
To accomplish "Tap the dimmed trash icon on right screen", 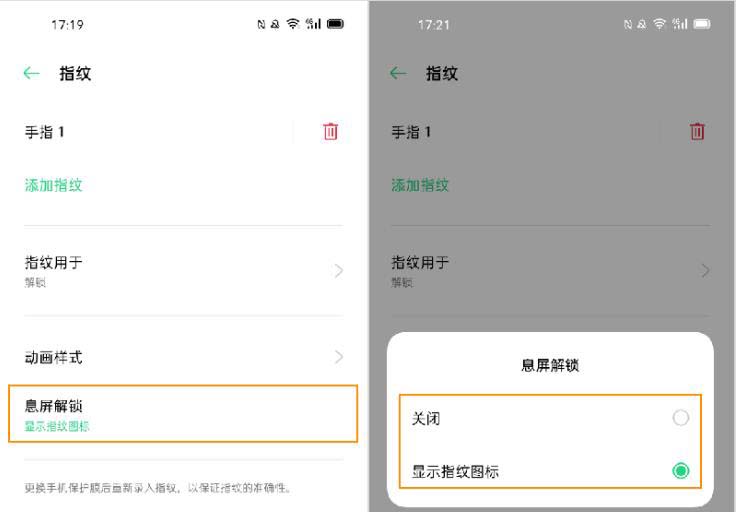I will (x=698, y=131).
